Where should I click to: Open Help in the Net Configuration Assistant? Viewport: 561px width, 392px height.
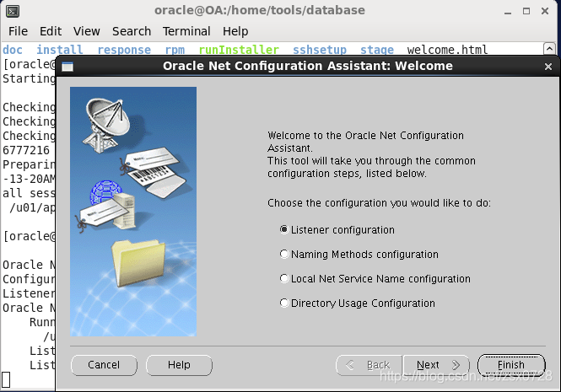pos(179,365)
